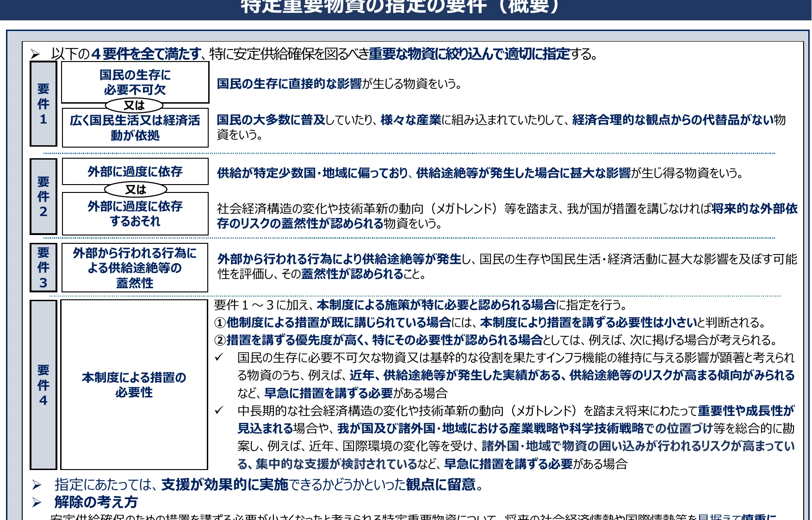This screenshot has height=520, width=812.
Task: Click the 解除の考え方 heading
Action: point(96,502)
